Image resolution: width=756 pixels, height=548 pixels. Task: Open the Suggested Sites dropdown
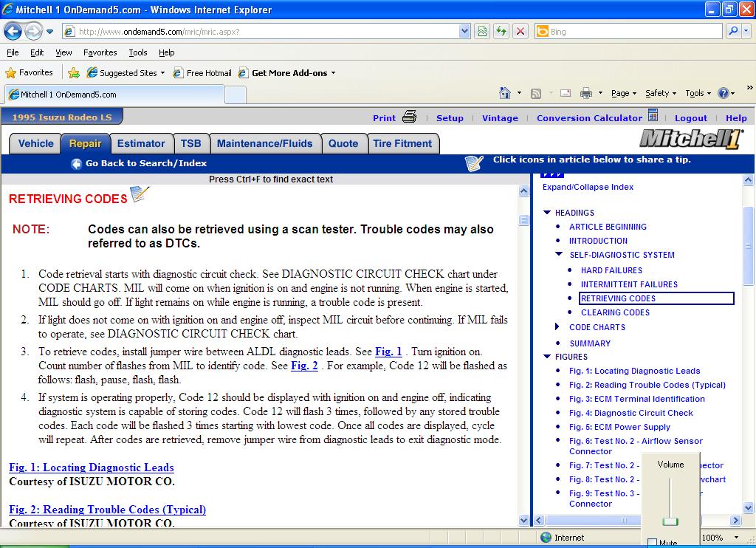coord(162,73)
